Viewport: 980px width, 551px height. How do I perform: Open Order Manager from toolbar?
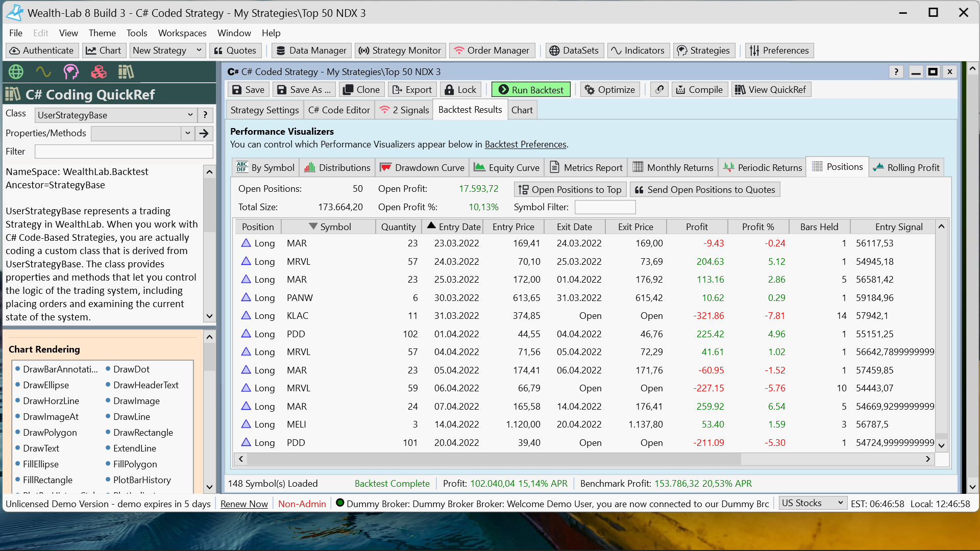[492, 51]
